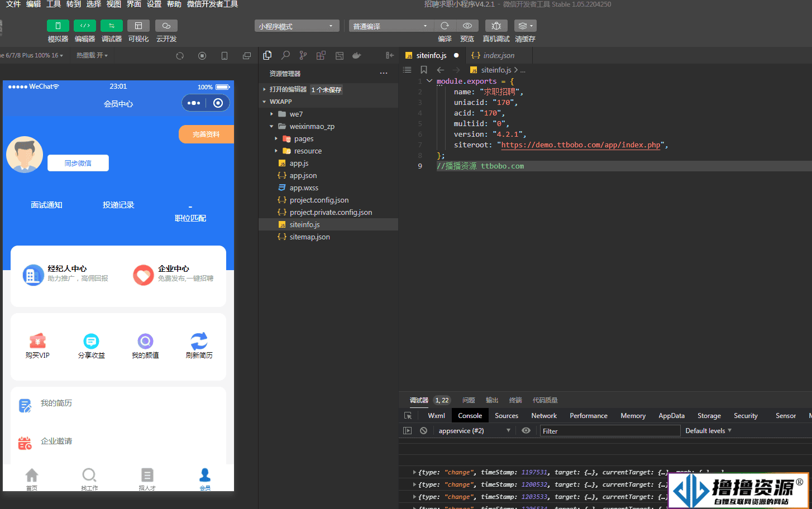This screenshot has height=509, width=812.
Task: Click the simulator stop record icon
Action: click(202, 56)
